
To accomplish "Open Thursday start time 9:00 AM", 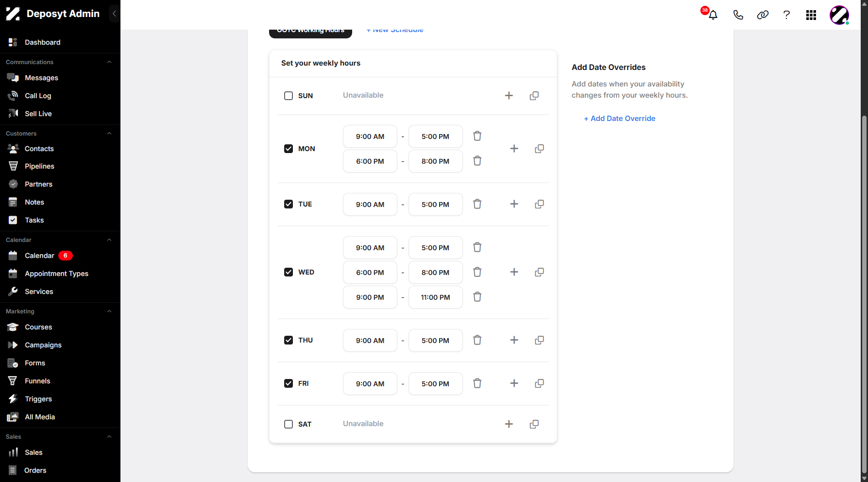I will click(370, 341).
